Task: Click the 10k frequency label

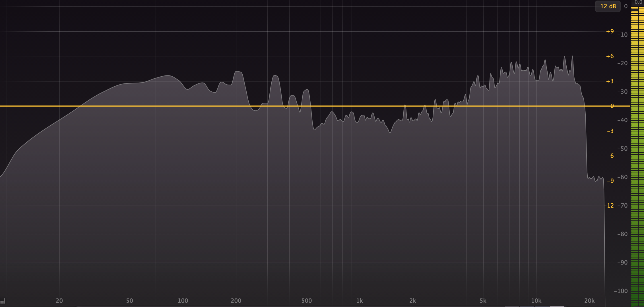Action: click(x=537, y=300)
